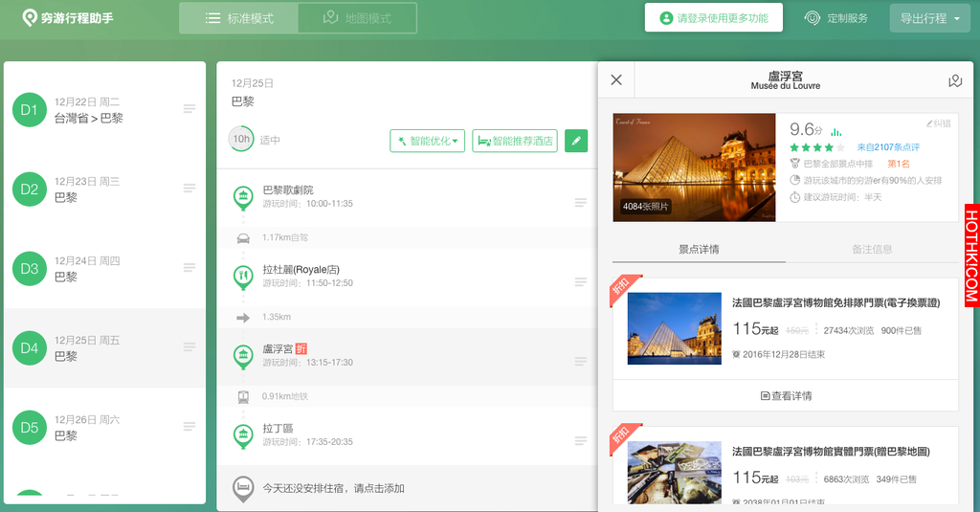Viewport: 980px width, 512px height.
Task: Switch to 地图模式 tab
Action: 357,18
